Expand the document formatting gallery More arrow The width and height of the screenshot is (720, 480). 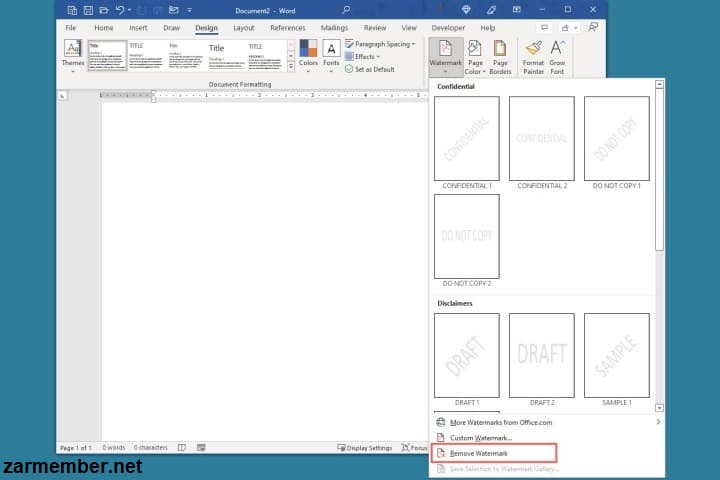[291, 66]
